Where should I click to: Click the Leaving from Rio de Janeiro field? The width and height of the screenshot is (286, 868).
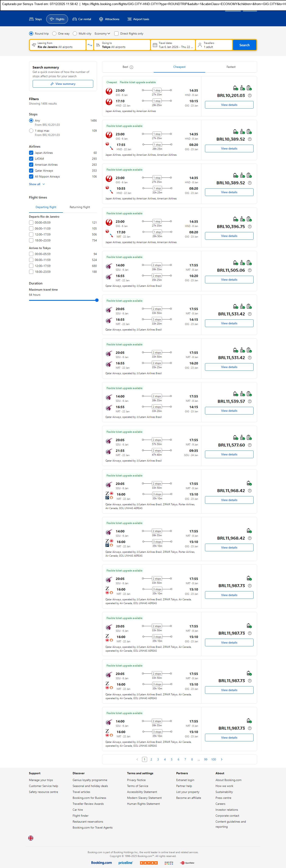coord(58,45)
